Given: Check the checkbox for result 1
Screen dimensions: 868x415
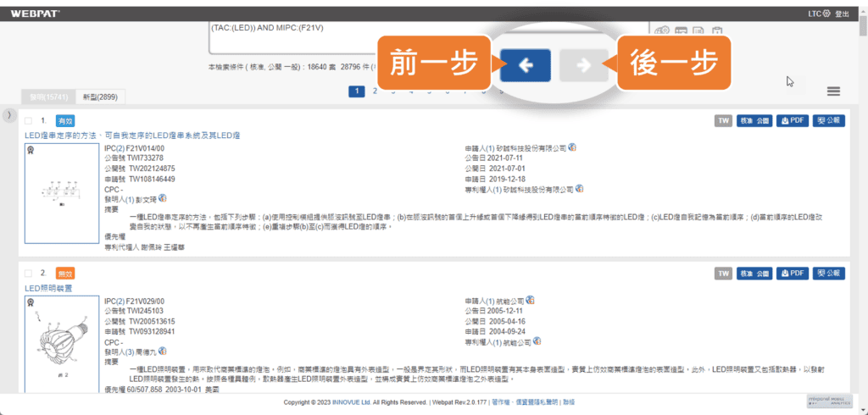Looking at the screenshot, I should [x=29, y=120].
